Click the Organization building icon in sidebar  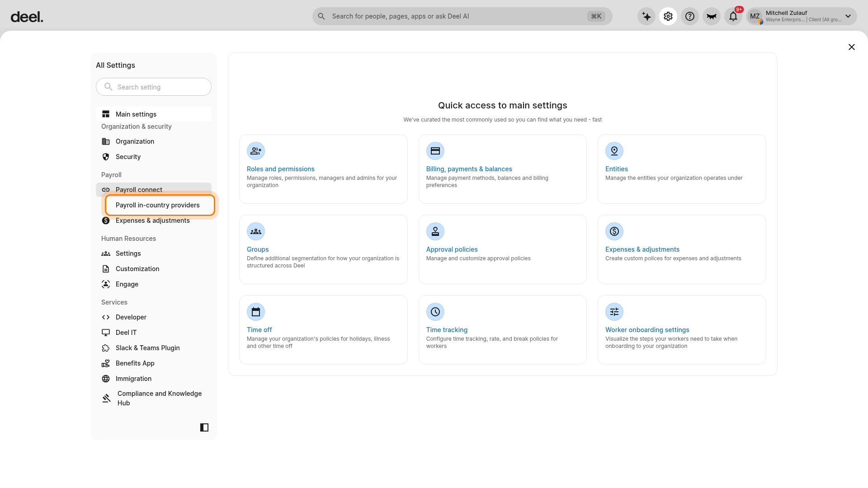[106, 141]
